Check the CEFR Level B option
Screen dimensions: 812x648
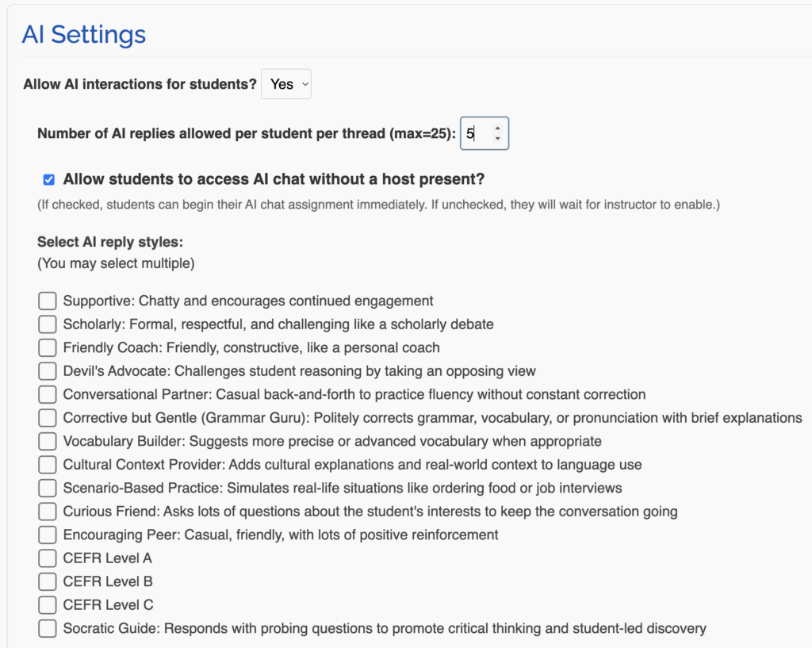point(48,581)
